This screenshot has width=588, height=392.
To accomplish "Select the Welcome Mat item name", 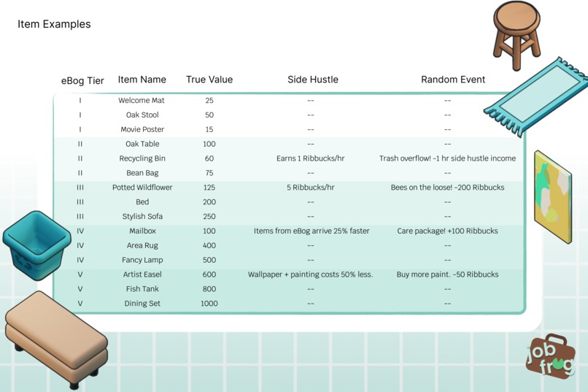I will point(142,100).
